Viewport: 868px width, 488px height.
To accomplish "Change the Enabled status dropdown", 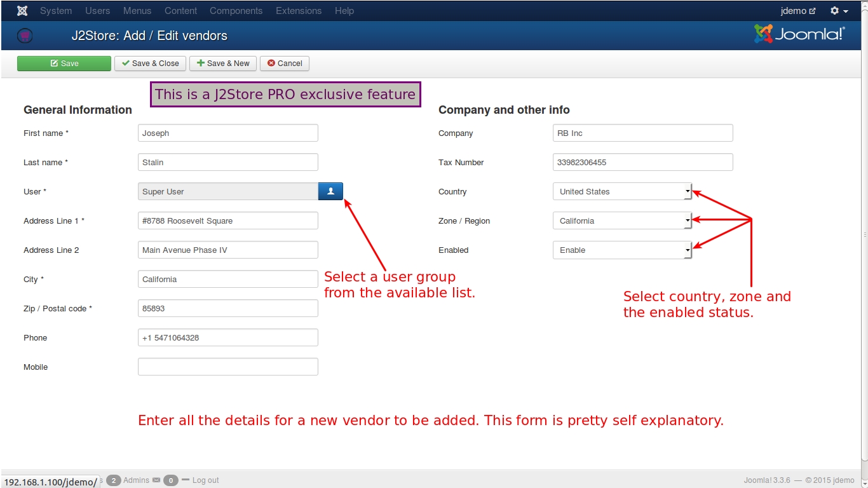I will tap(622, 250).
